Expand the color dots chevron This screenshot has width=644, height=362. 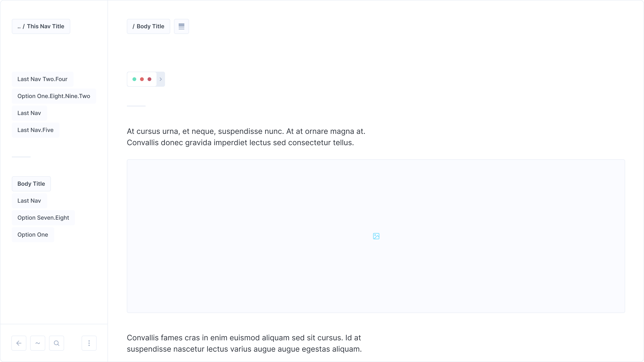[x=161, y=79]
